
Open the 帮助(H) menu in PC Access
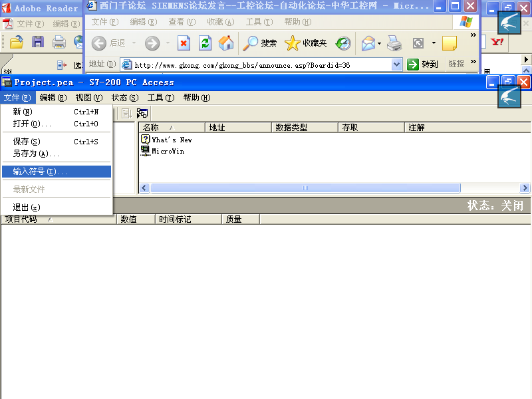pyautogui.click(x=197, y=98)
